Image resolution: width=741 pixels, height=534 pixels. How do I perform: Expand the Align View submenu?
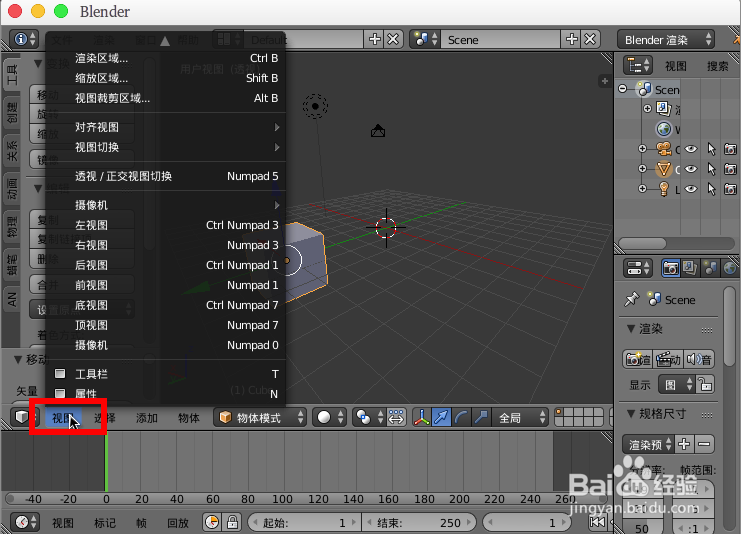(166, 127)
